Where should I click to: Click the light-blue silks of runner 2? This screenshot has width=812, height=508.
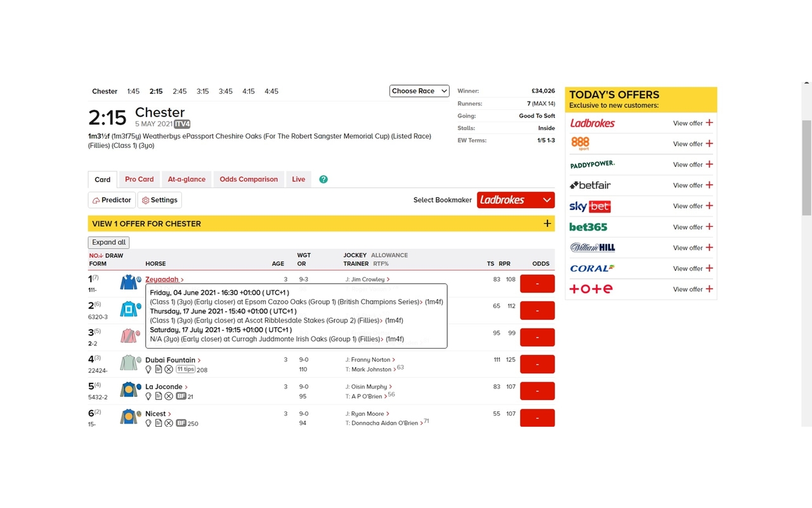129,309
